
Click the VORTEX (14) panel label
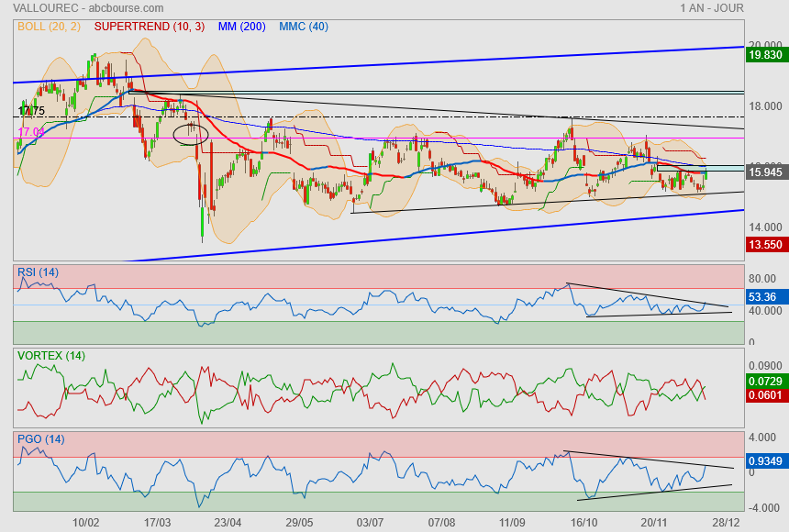pos(51,355)
